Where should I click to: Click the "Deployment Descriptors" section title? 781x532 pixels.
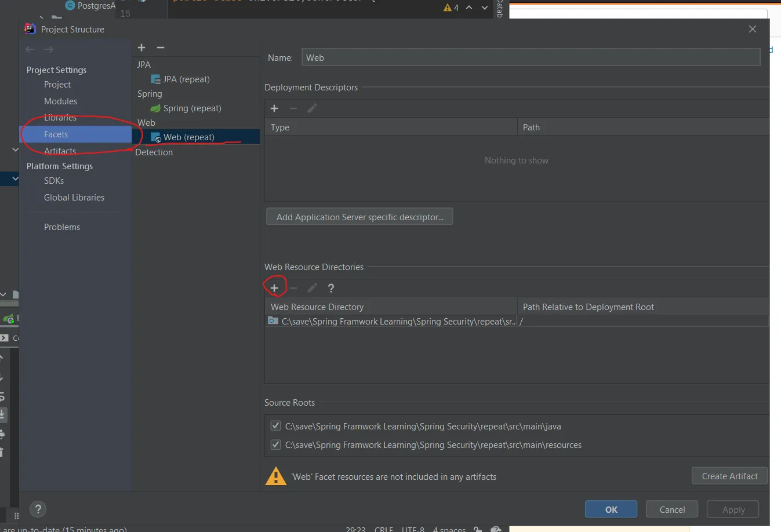click(x=311, y=88)
